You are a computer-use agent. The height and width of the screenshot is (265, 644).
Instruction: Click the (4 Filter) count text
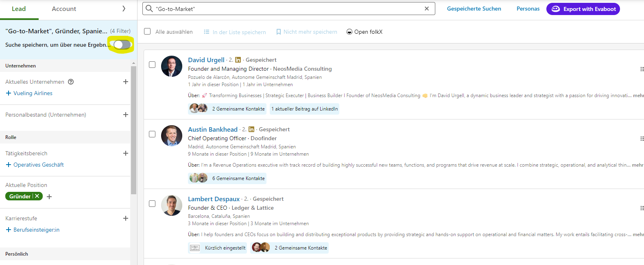pyautogui.click(x=120, y=31)
